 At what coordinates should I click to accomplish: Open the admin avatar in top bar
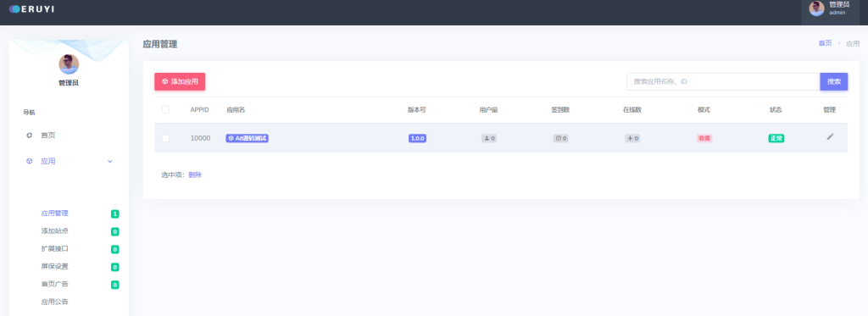pos(816,8)
